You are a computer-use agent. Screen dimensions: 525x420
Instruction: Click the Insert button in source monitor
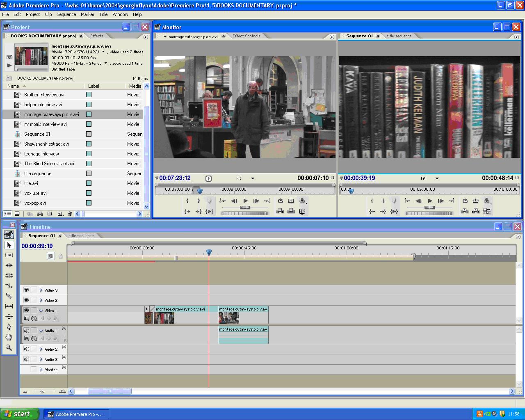tap(281, 211)
